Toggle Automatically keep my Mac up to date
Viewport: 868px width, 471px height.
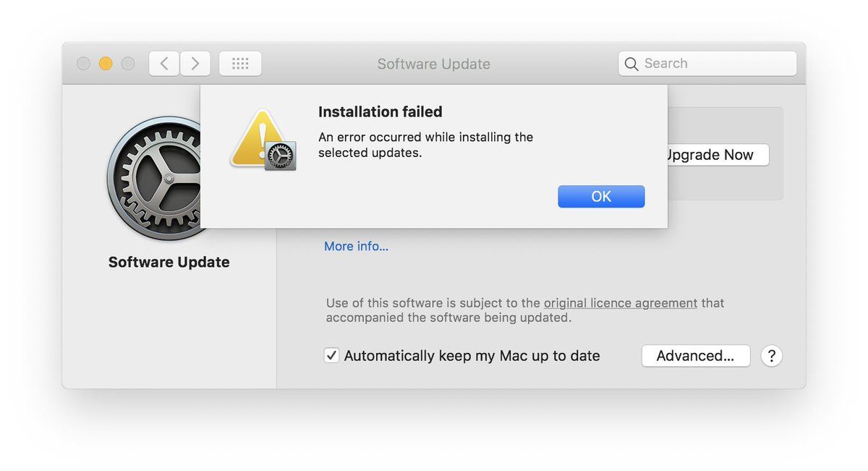tap(332, 356)
